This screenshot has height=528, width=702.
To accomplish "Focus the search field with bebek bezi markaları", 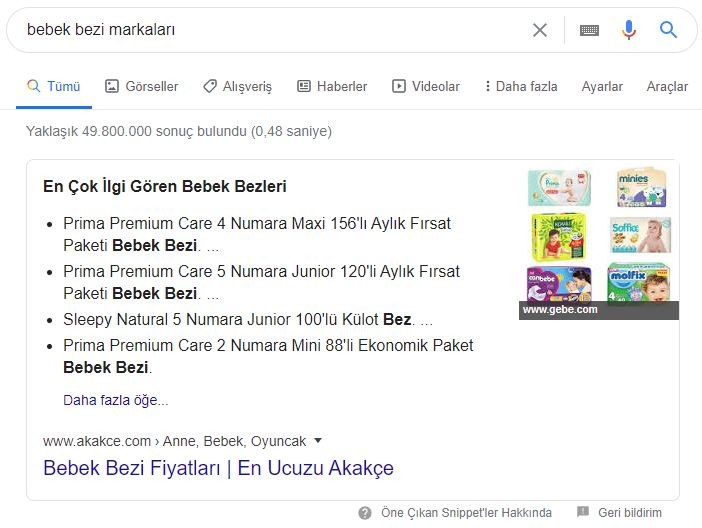I will tap(269, 30).
